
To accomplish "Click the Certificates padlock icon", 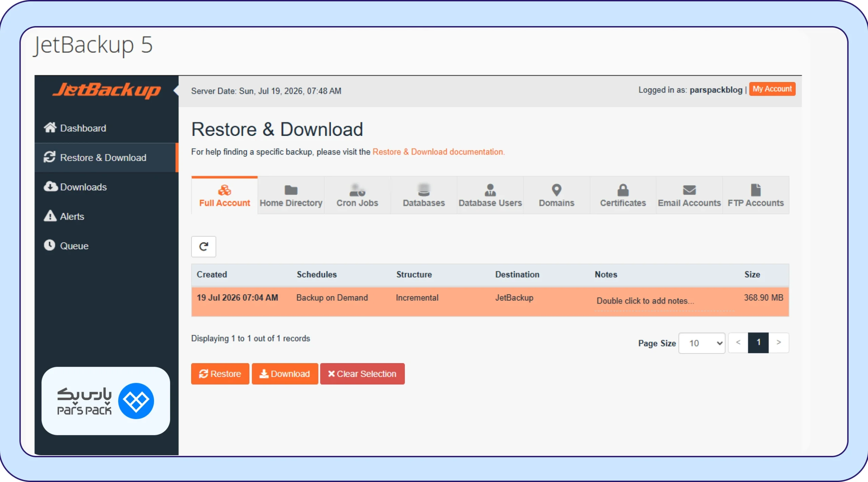I will coord(623,190).
